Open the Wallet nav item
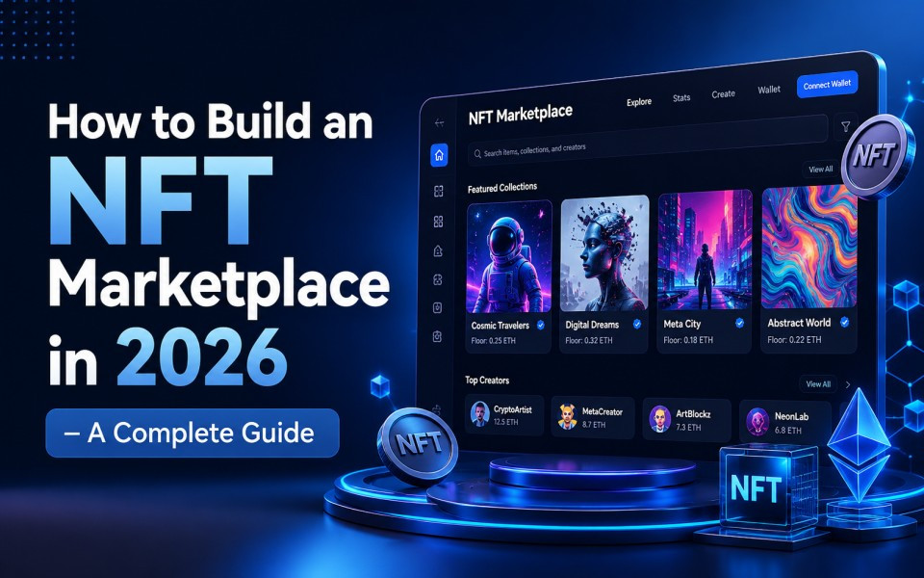924x578 pixels. (x=769, y=90)
